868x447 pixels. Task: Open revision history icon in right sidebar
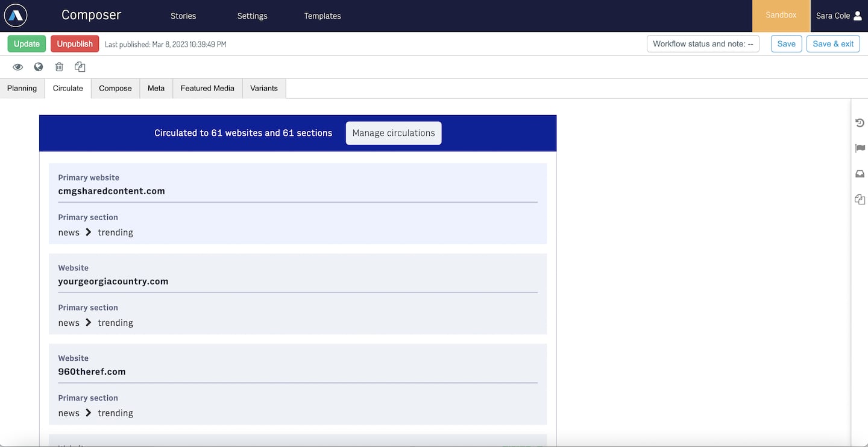[x=860, y=123]
